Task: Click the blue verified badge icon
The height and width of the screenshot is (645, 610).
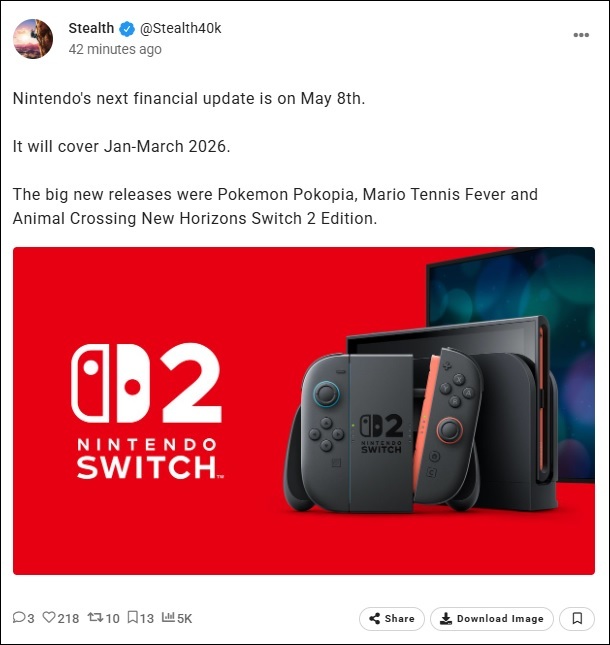Action: pyautogui.click(x=127, y=29)
